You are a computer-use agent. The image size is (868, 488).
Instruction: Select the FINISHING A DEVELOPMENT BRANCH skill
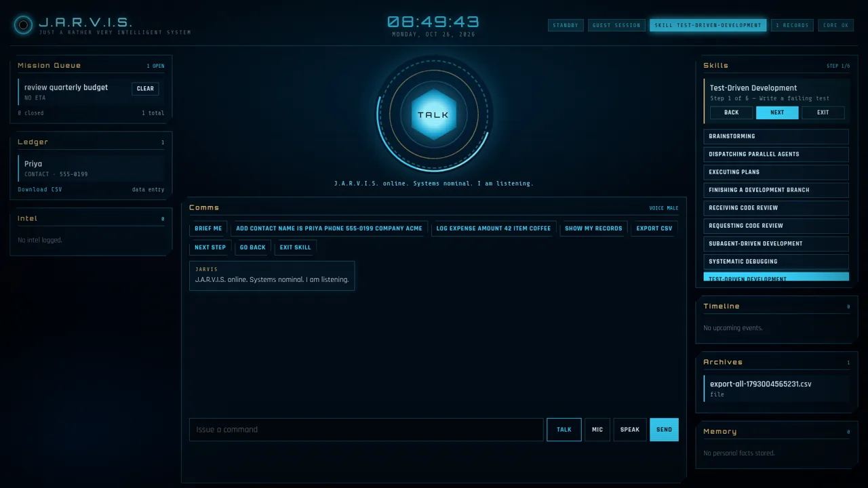(776, 190)
